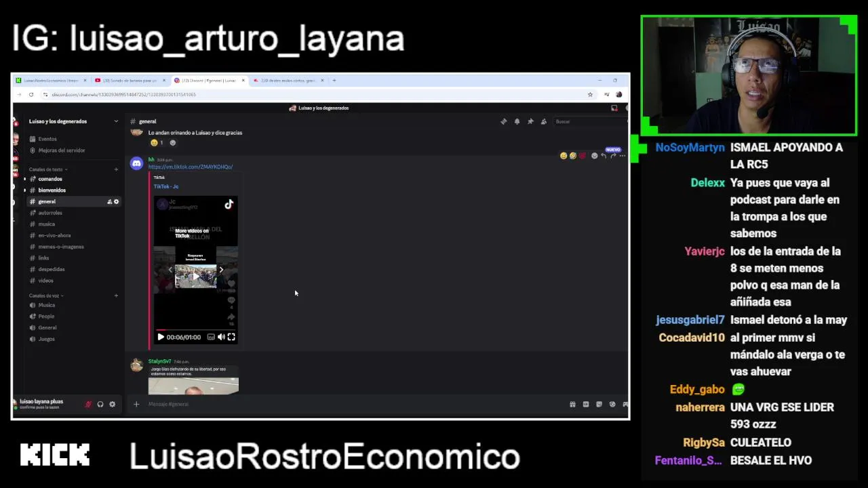Viewport: 868px width, 488px height.
Task: Reply arrow on hh message toolbar
Action: click(604, 156)
